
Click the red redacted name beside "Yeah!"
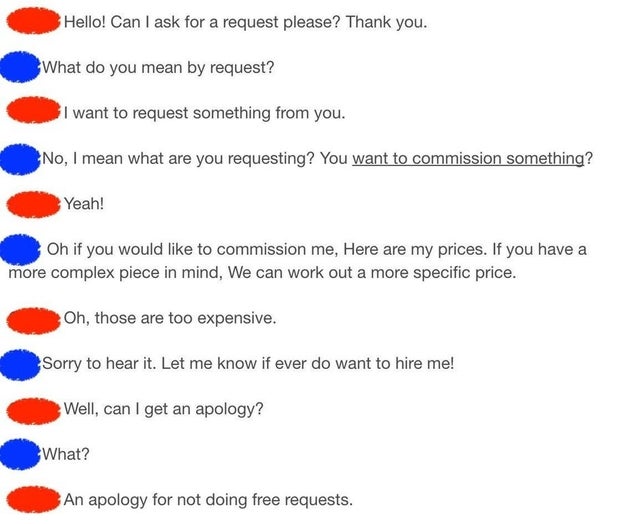point(33,204)
